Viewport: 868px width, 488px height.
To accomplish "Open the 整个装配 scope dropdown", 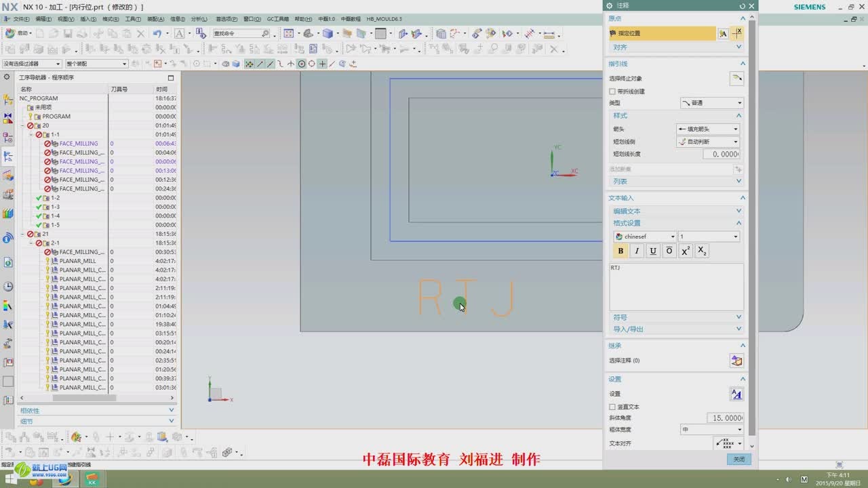I will [x=96, y=64].
